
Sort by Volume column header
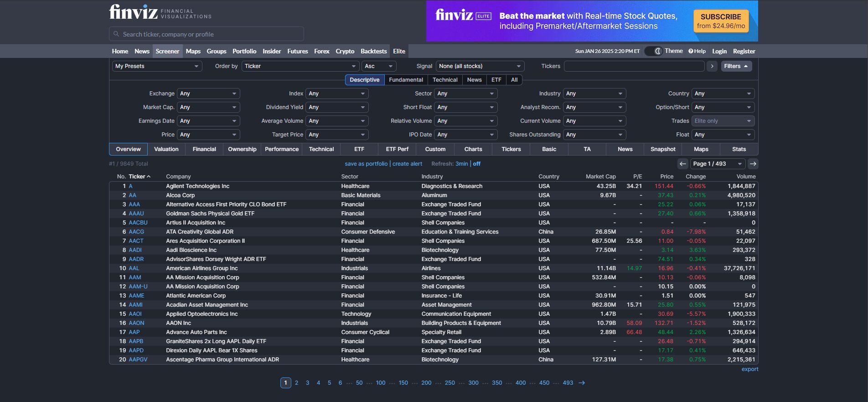pyautogui.click(x=746, y=177)
